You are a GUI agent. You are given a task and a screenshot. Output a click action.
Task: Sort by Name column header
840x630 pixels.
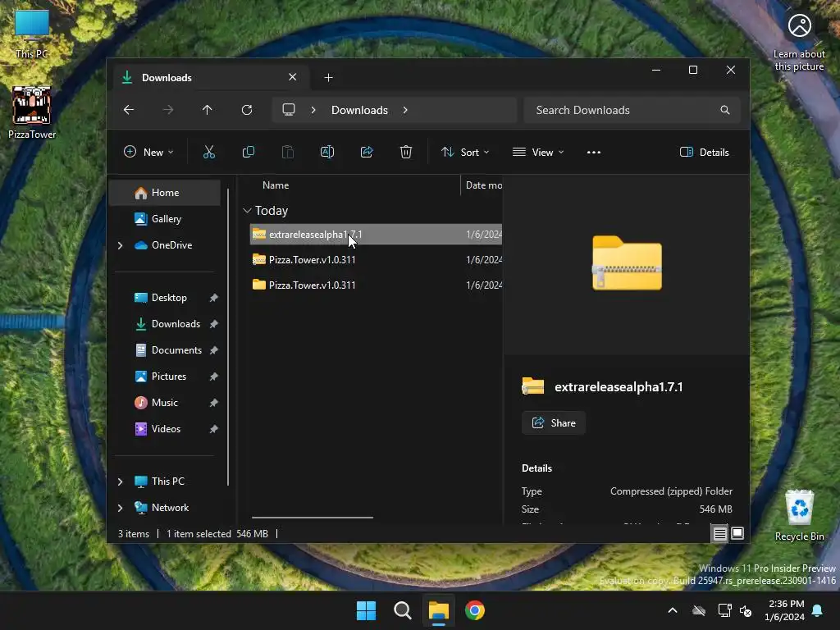click(x=276, y=185)
